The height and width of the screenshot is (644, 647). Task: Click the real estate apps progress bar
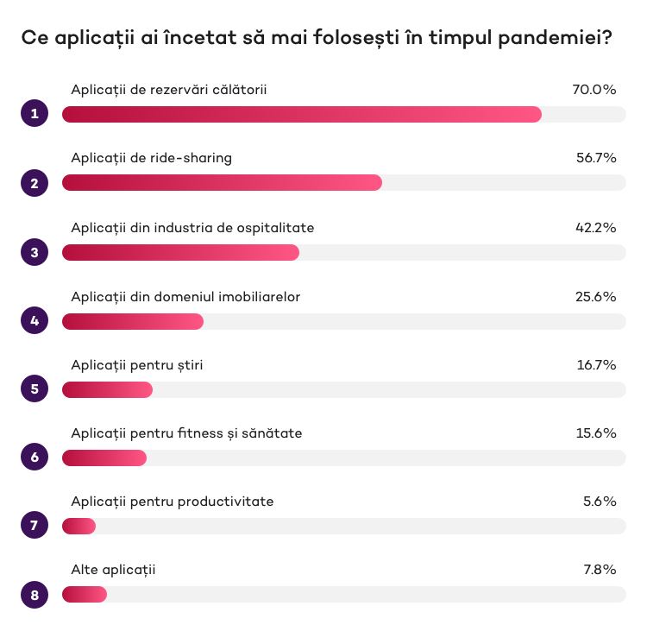(x=343, y=321)
